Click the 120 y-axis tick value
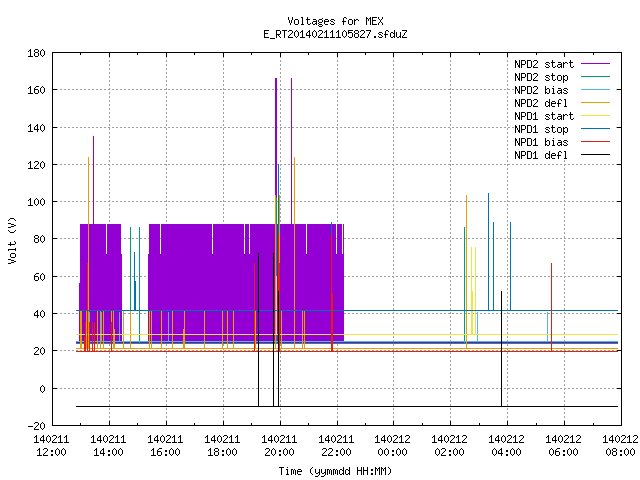Screen dimensions: 640x480 pos(36,165)
